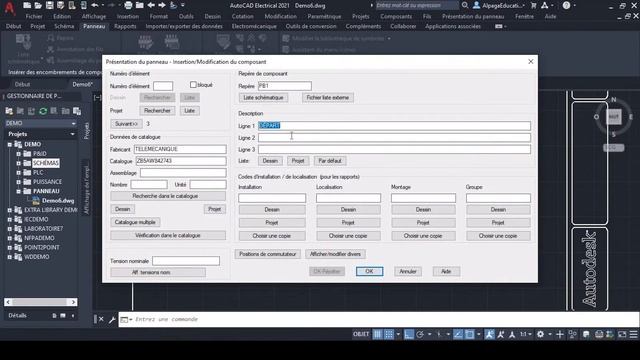Tick the bloqué checkbox

click(x=193, y=85)
